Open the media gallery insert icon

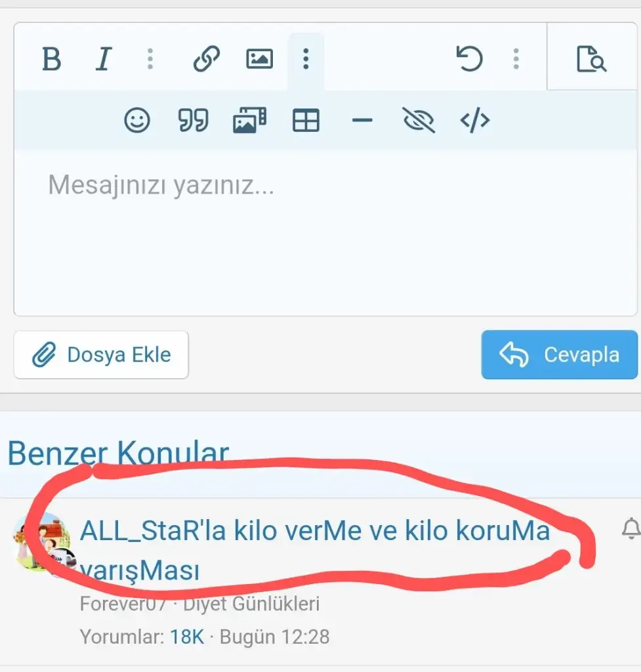pyautogui.click(x=249, y=120)
